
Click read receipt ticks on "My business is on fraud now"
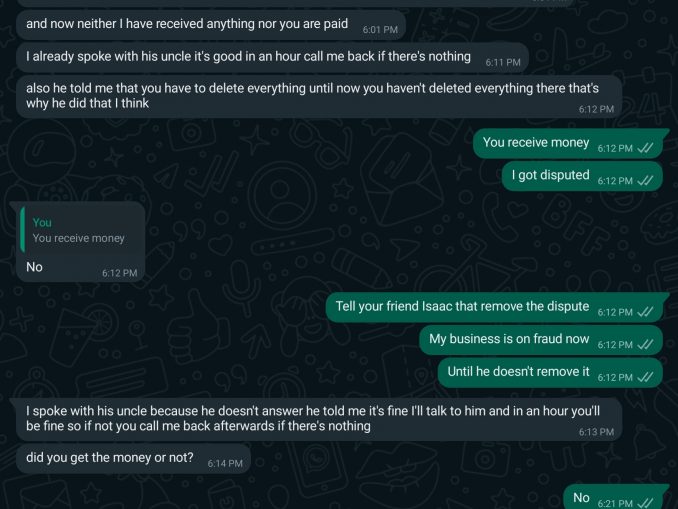(x=645, y=345)
